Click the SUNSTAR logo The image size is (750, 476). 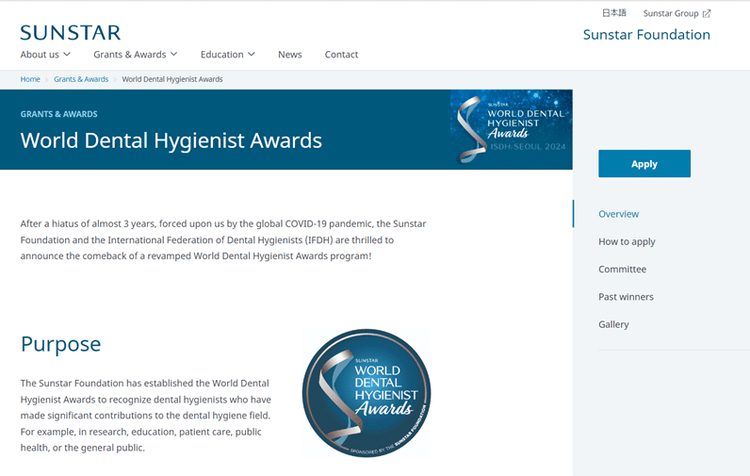(70, 33)
